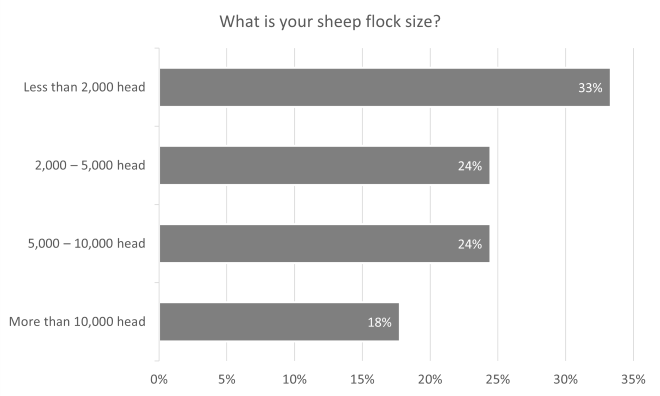Image resolution: width=660 pixels, height=396 pixels.
Task: Click the 2,000 – 5,000 head category label
Action: pyautogui.click(x=90, y=165)
